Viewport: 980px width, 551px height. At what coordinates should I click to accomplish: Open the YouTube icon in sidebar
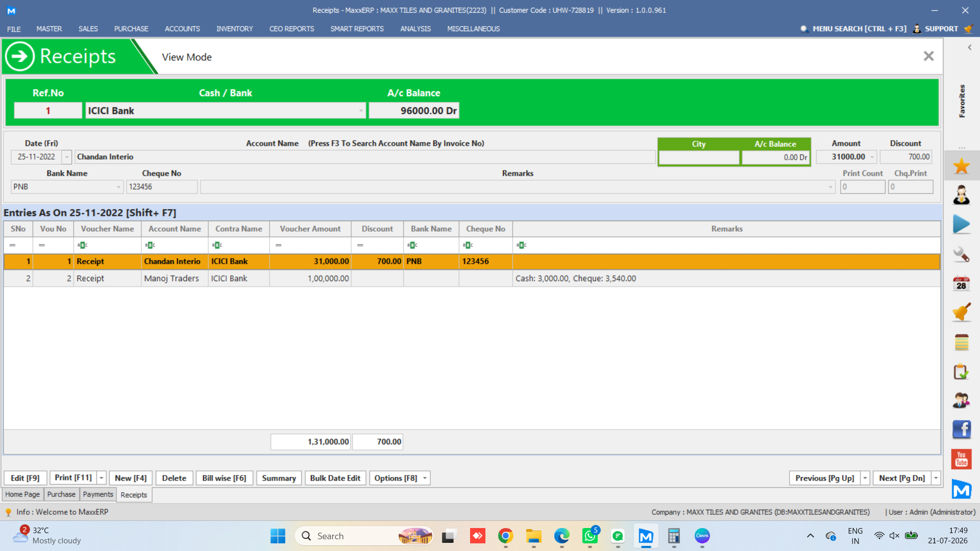tap(962, 459)
